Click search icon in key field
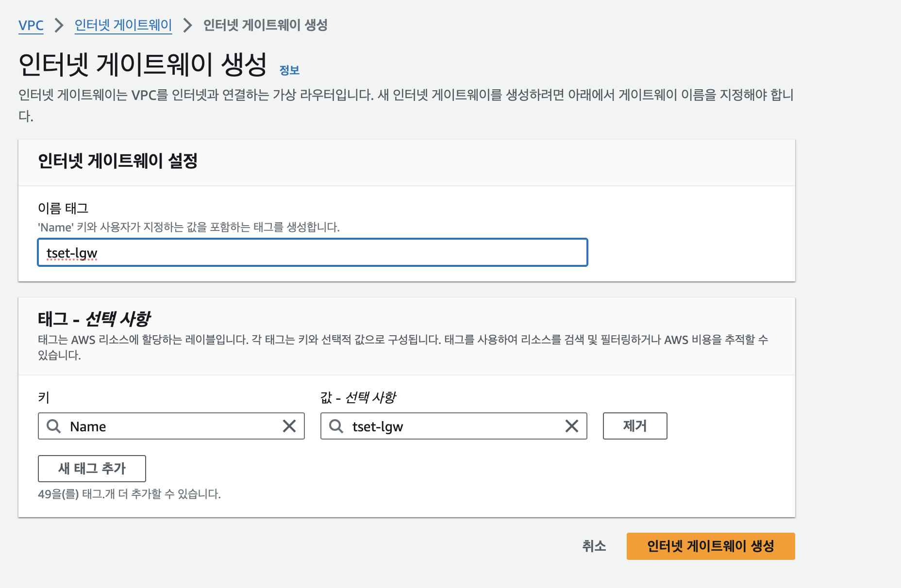 pyautogui.click(x=53, y=426)
